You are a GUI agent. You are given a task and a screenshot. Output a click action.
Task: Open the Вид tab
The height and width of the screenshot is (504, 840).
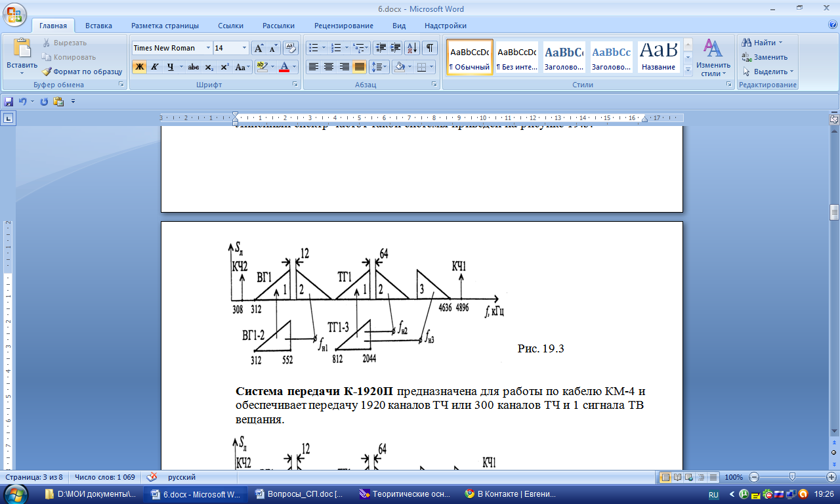[x=399, y=26]
